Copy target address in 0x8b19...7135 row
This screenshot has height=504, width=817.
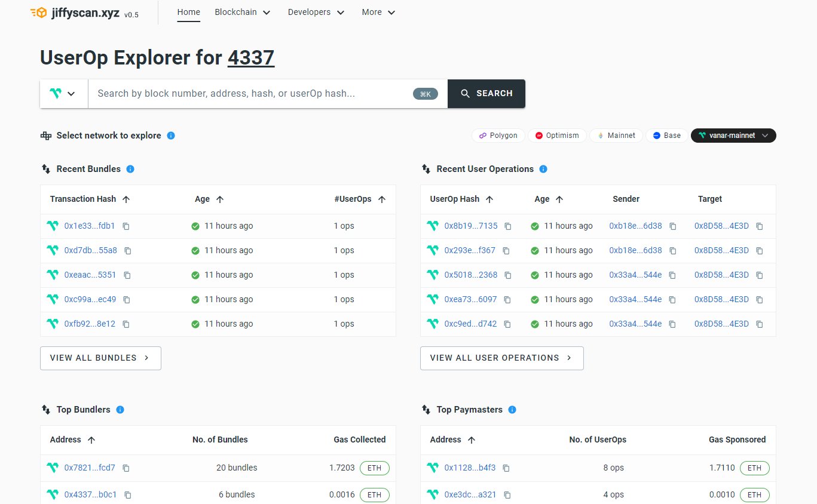click(x=760, y=226)
